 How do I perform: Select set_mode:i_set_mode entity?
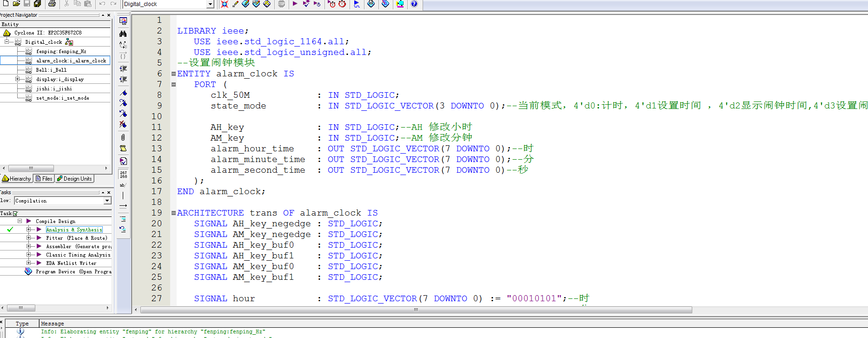(62, 98)
